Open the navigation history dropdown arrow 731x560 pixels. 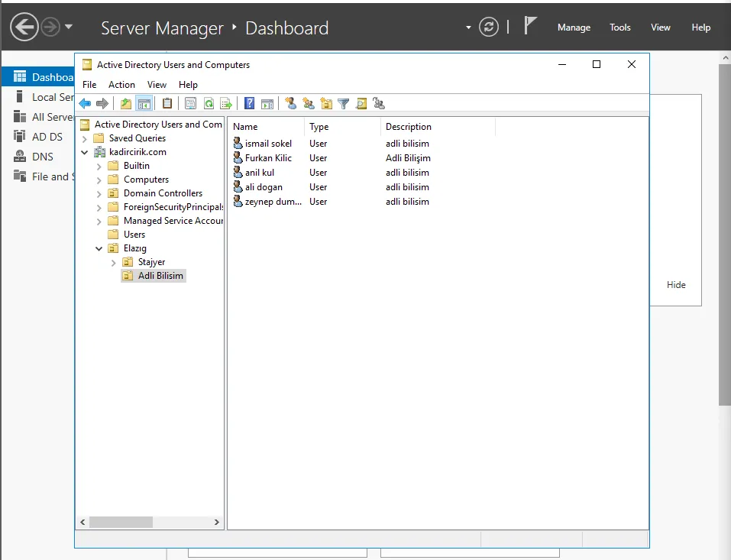click(x=69, y=27)
